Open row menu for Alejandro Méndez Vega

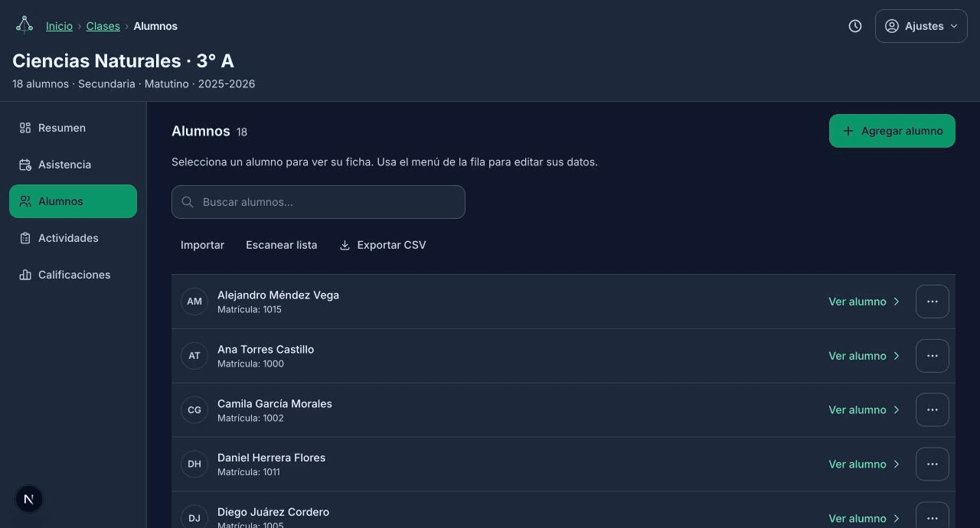click(x=933, y=301)
